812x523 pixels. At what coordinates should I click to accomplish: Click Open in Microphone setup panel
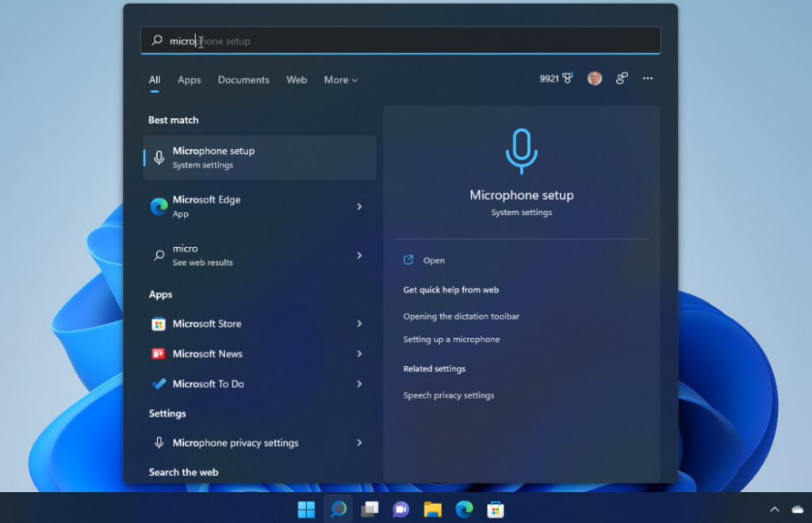pos(434,260)
